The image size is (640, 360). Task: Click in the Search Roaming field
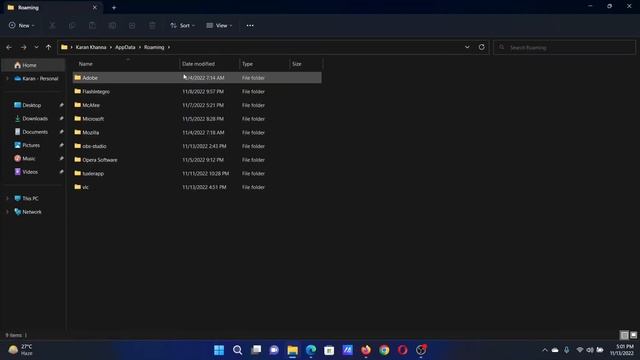click(564, 47)
